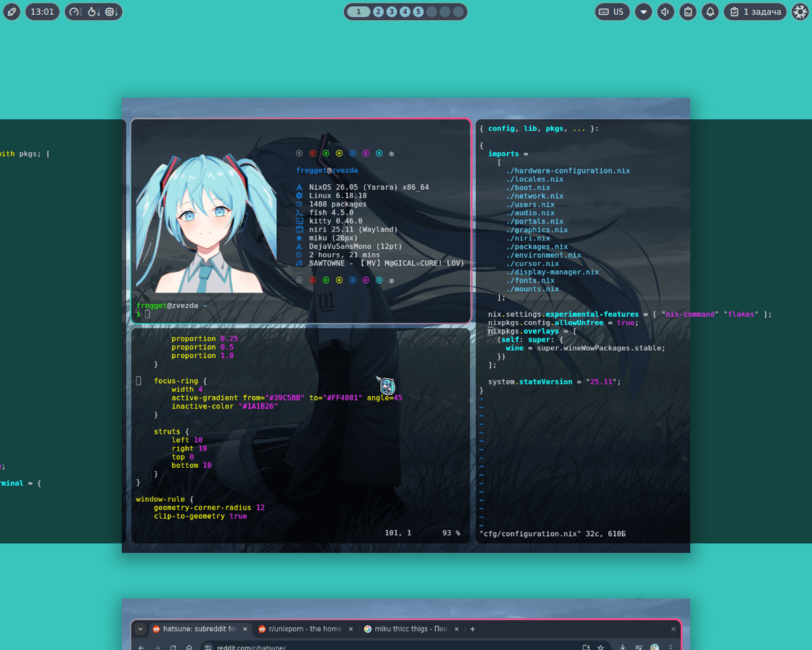This screenshot has height=650, width=812.
Task: Open the NixOS snowflake session menu
Action: click(800, 12)
